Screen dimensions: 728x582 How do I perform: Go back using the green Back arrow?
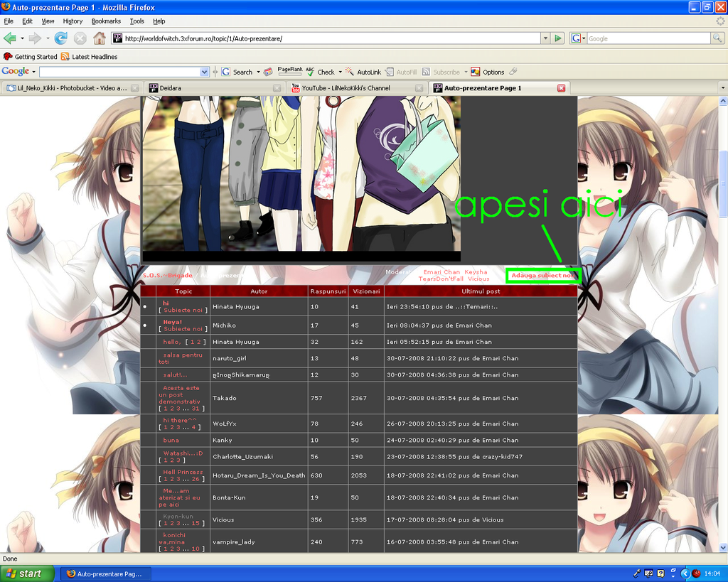pos(10,38)
